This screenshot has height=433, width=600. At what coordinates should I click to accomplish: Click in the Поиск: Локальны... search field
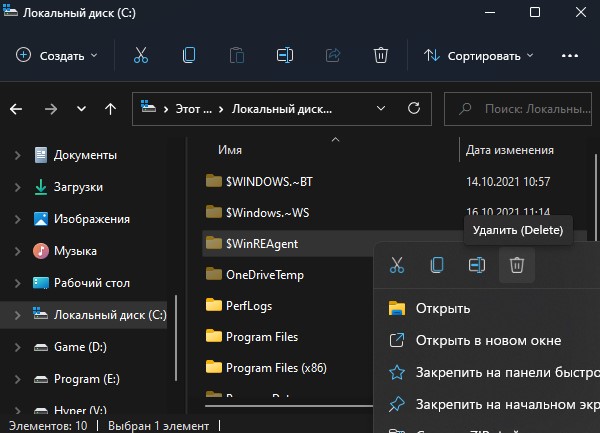(518, 109)
